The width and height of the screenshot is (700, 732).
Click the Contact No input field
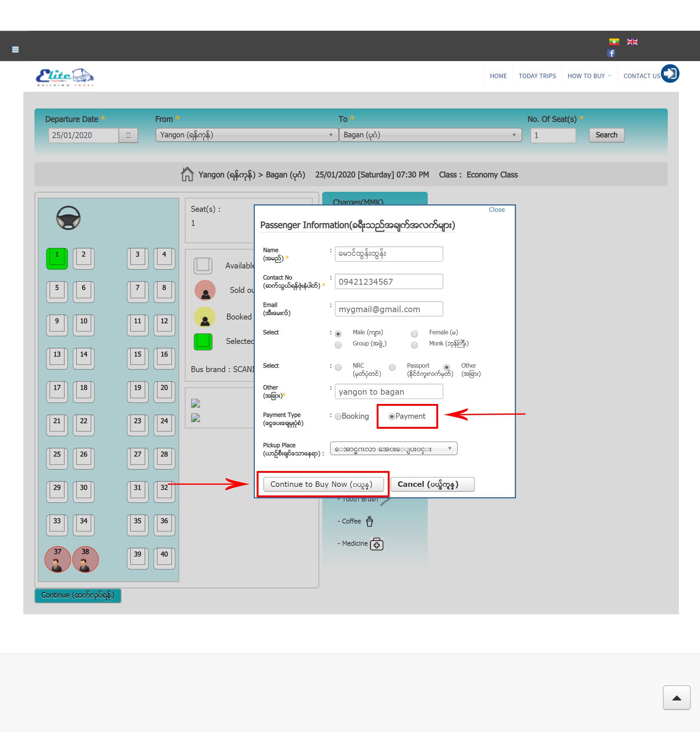(389, 282)
